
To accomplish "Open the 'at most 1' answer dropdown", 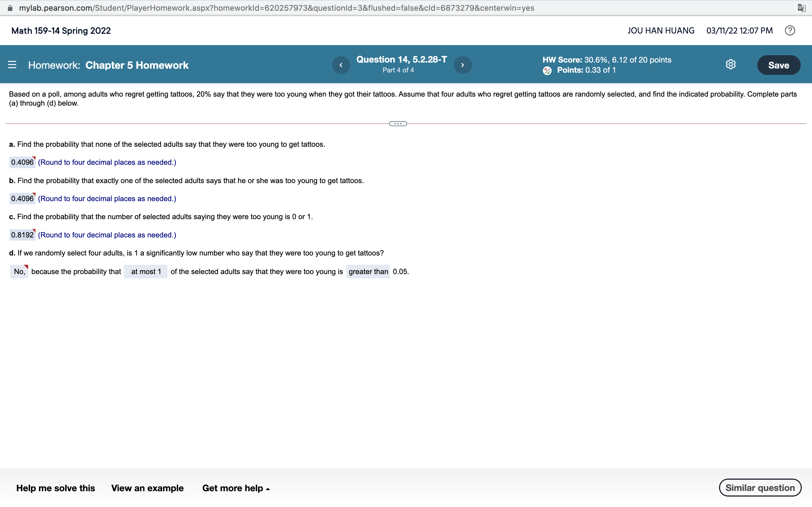I will (x=145, y=271).
